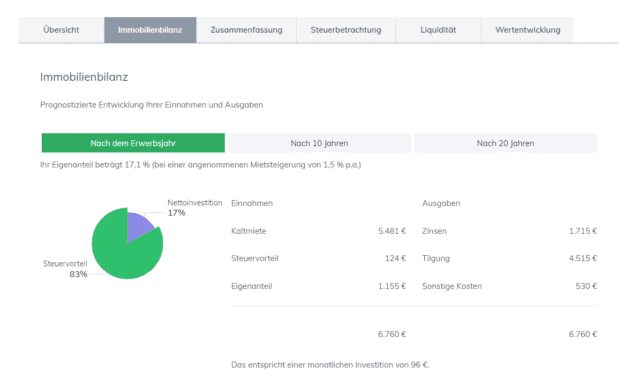The image size is (640, 382).
Task: Click the Zinsen value 1.715 €
Action: (583, 231)
